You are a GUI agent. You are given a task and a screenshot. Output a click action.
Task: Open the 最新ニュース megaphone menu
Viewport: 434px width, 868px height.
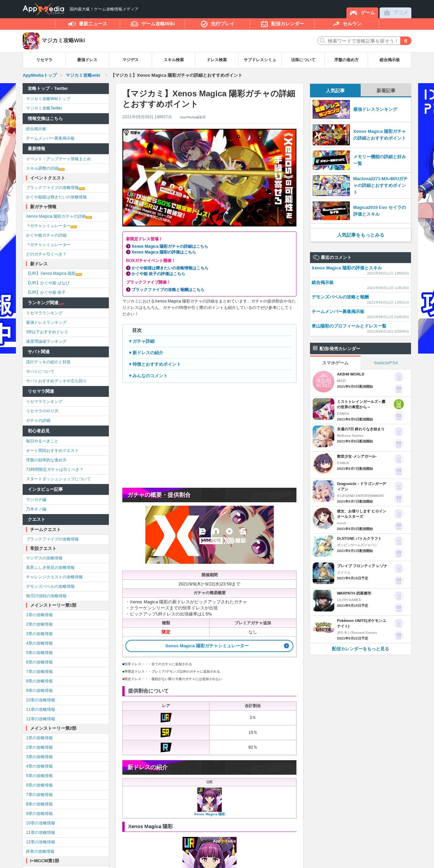coord(87,24)
